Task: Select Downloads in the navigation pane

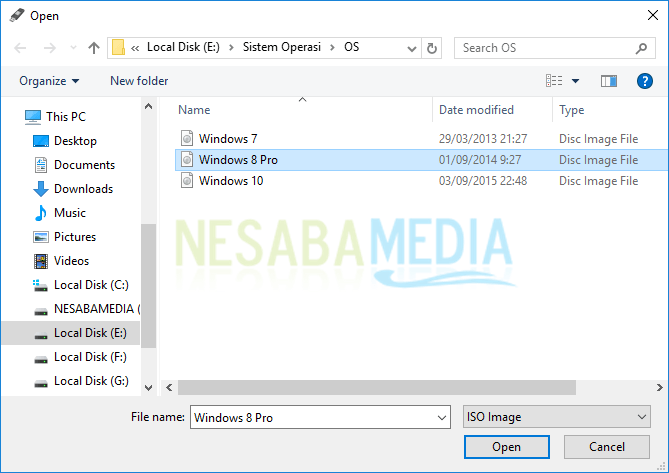Action: click(x=83, y=189)
